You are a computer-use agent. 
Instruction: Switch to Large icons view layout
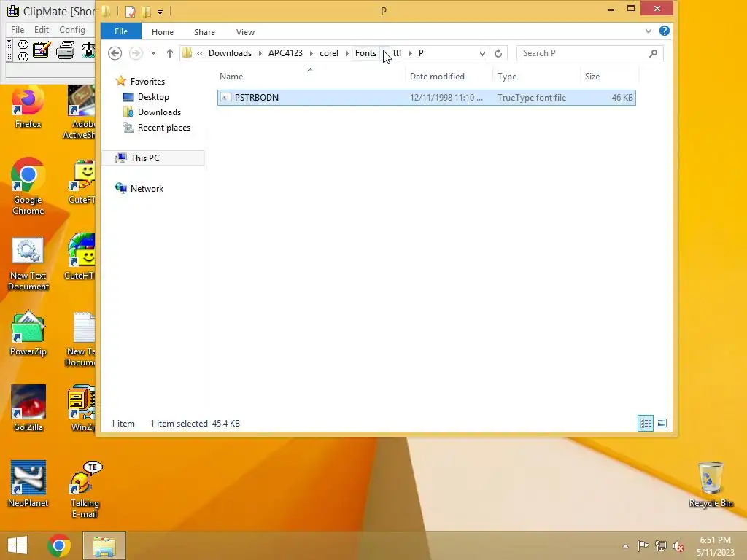(662, 423)
